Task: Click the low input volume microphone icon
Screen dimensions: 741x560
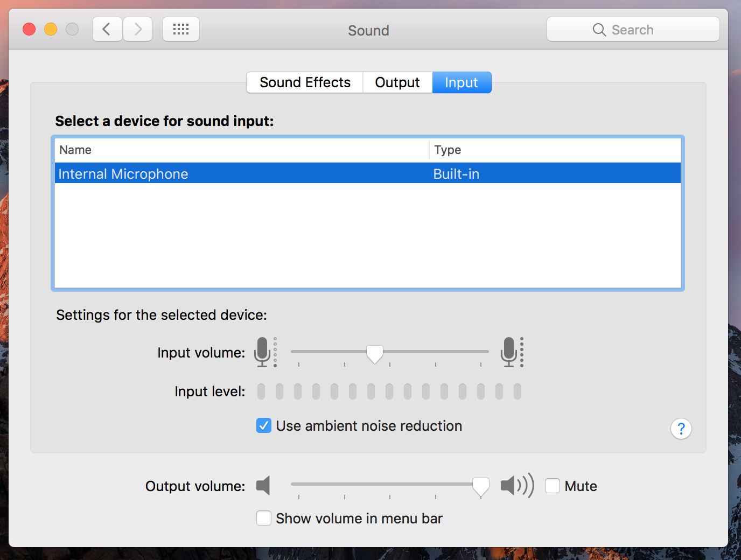Action: point(263,352)
